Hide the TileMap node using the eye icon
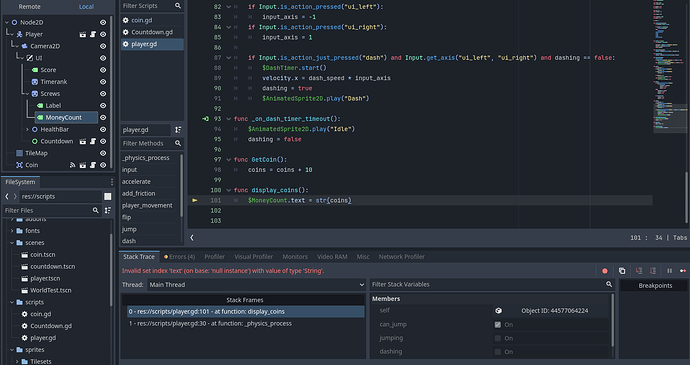 point(103,153)
